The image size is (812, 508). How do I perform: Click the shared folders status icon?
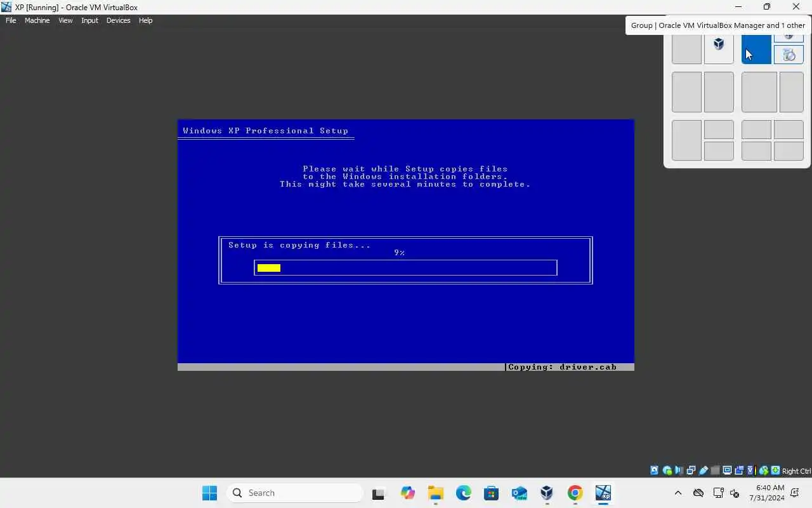click(716, 471)
